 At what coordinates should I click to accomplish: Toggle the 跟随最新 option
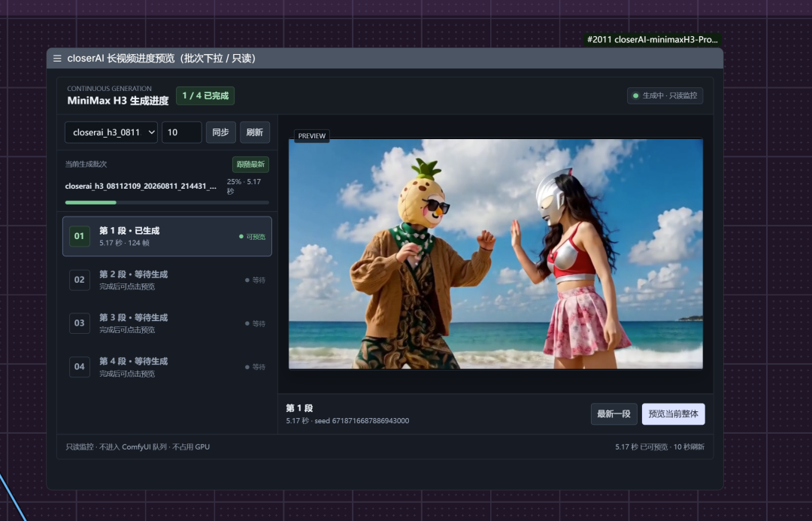[250, 164]
